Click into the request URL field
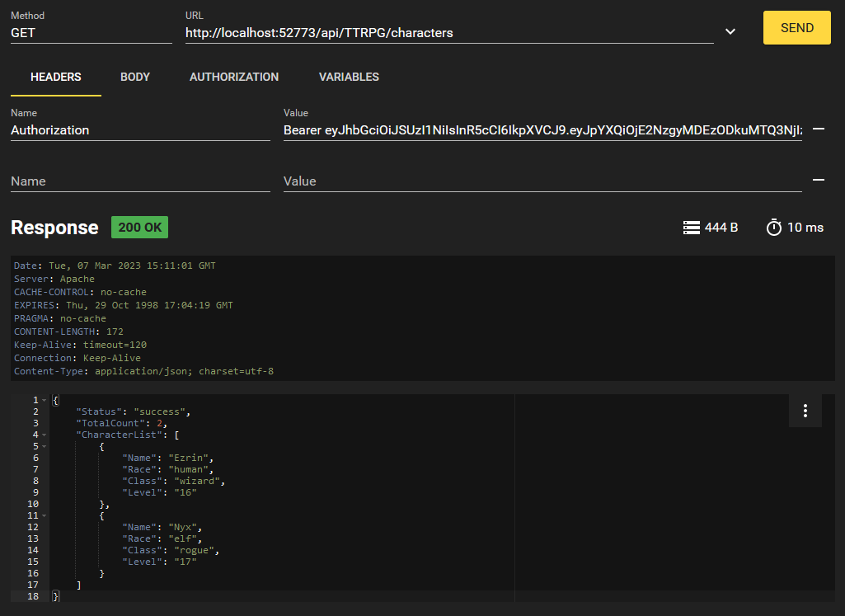The image size is (845, 616). 448,33
